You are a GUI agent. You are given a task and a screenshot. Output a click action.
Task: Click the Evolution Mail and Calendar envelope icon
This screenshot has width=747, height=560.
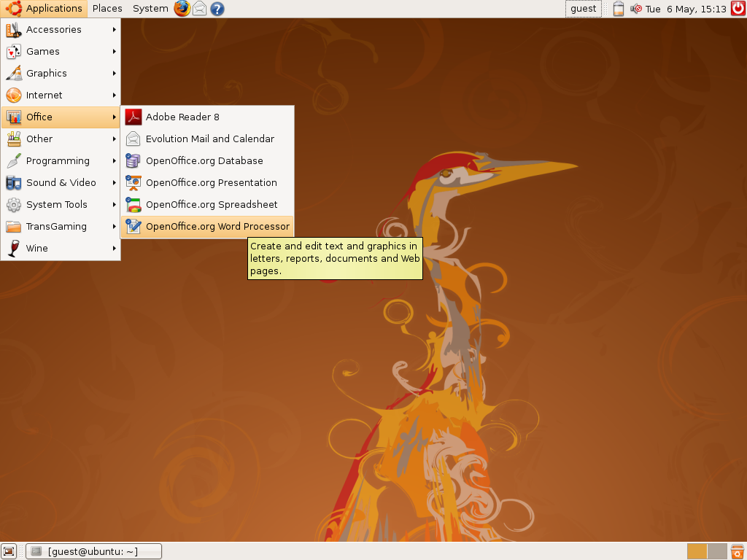pyautogui.click(x=133, y=139)
